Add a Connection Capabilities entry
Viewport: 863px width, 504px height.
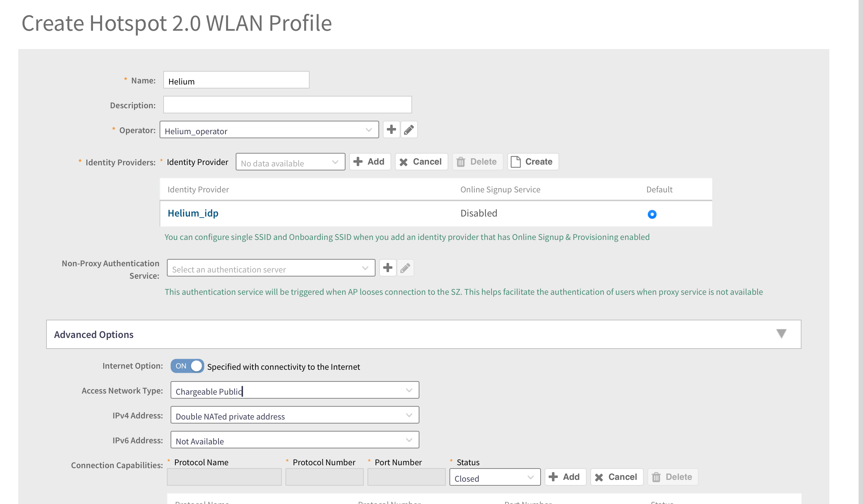pyautogui.click(x=565, y=477)
